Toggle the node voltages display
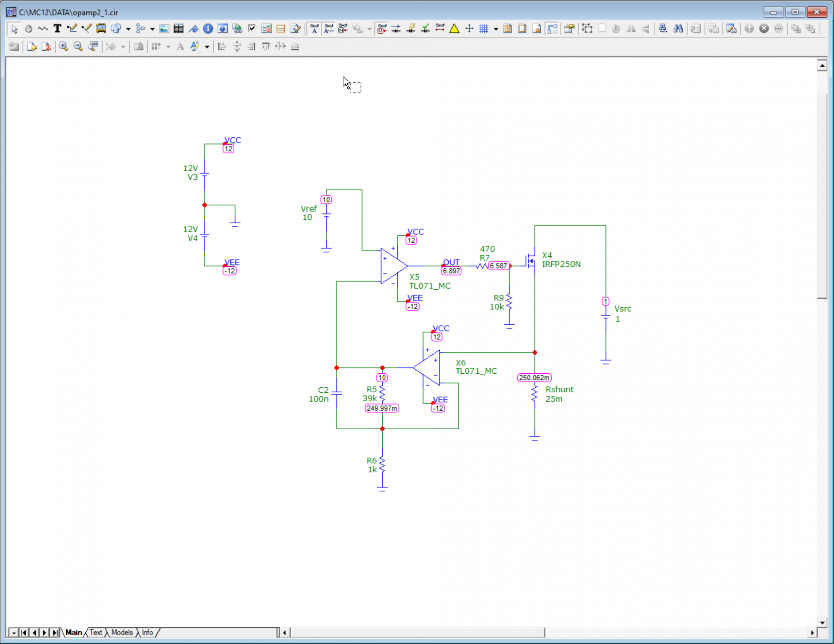 [382, 29]
